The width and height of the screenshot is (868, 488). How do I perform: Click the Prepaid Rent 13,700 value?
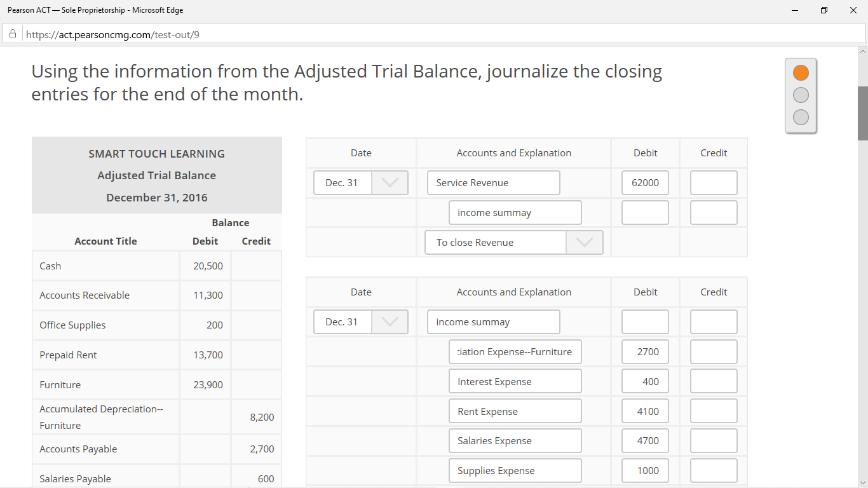coord(208,355)
